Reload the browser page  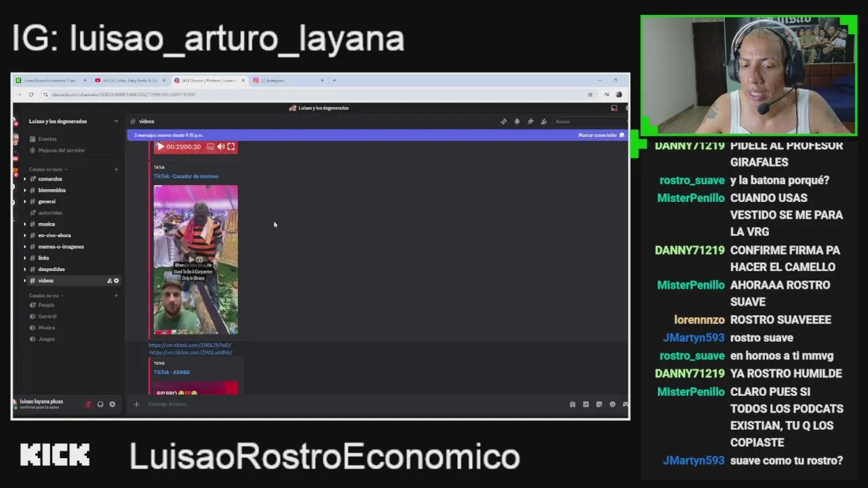(x=31, y=94)
